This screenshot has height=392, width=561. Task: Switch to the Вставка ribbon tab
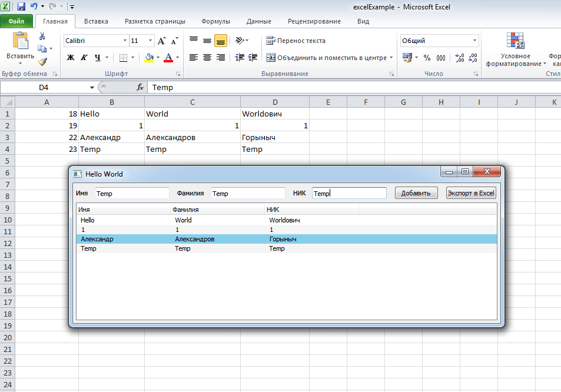point(96,21)
